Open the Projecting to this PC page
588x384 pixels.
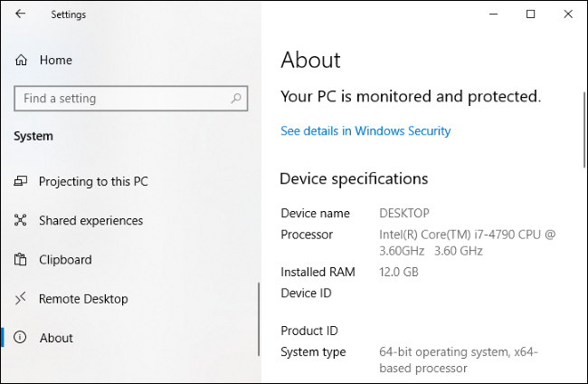pyautogui.click(x=93, y=182)
